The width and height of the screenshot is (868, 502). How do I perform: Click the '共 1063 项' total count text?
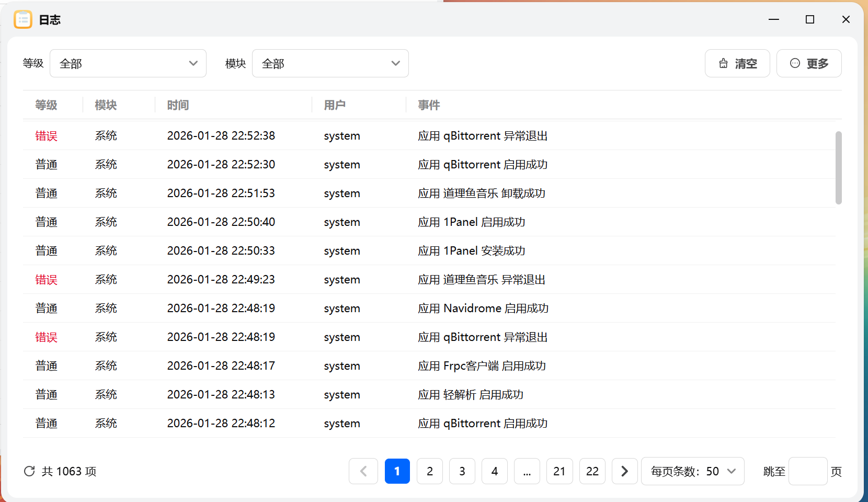(69, 471)
